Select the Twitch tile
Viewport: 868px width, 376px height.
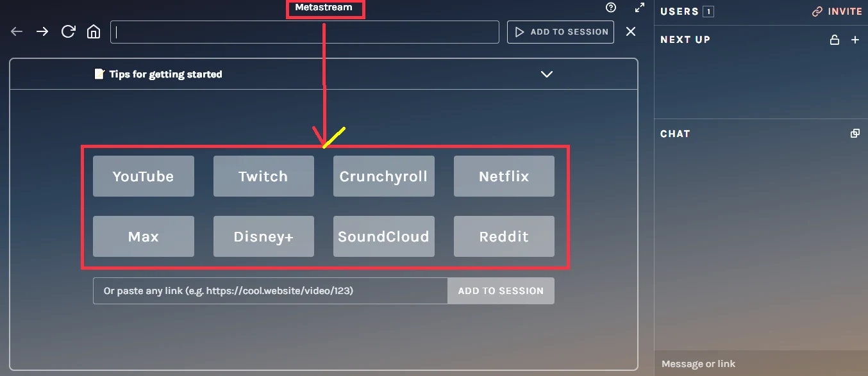263,176
